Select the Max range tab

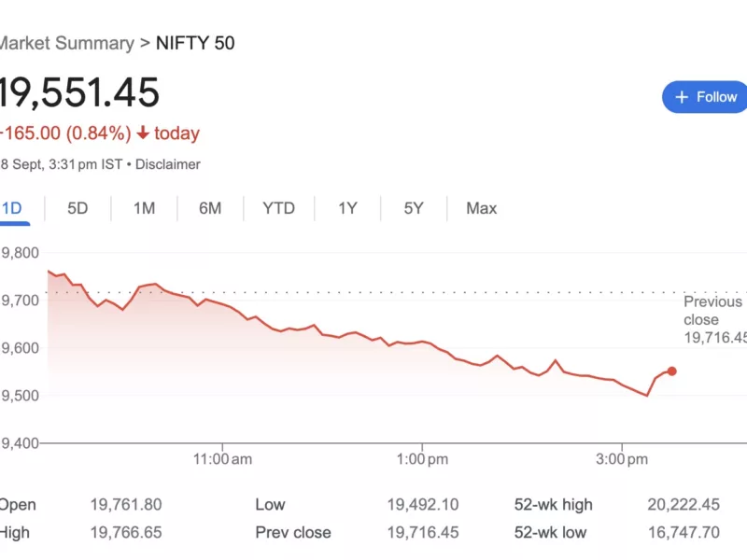482,208
